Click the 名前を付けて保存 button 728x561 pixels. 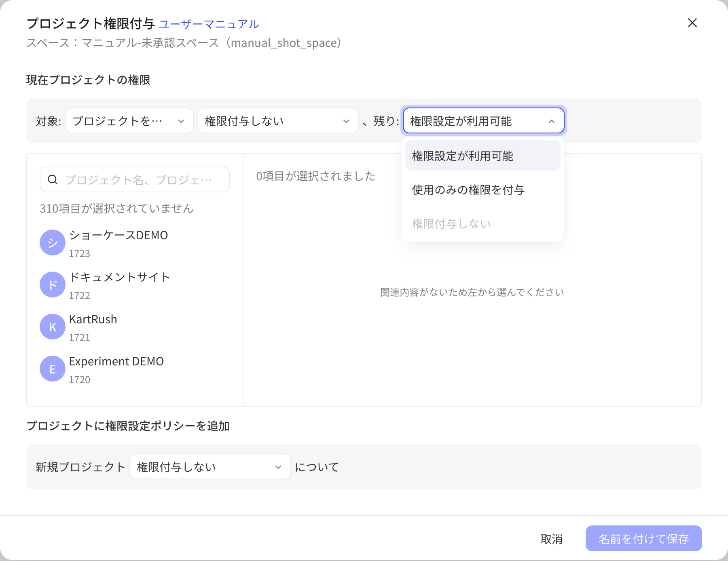pos(643,538)
